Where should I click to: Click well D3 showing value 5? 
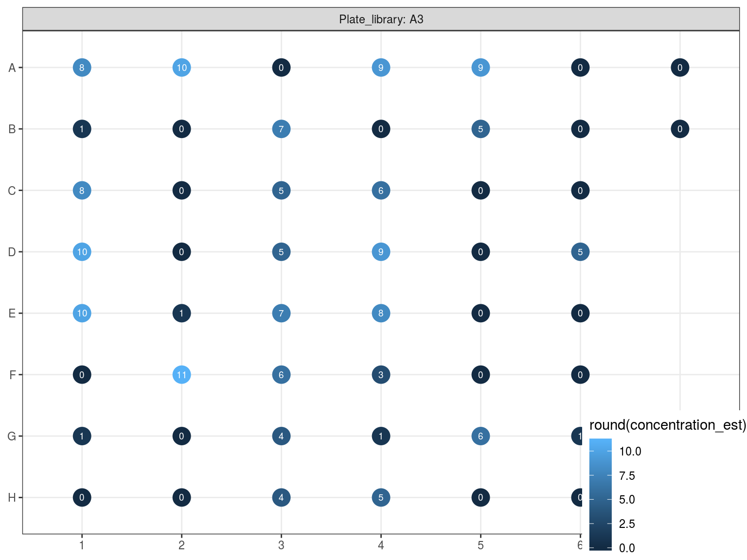(x=281, y=252)
